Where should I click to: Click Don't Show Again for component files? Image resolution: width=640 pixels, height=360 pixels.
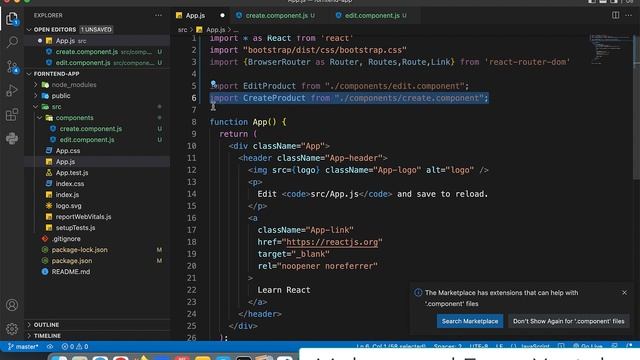coord(568,321)
